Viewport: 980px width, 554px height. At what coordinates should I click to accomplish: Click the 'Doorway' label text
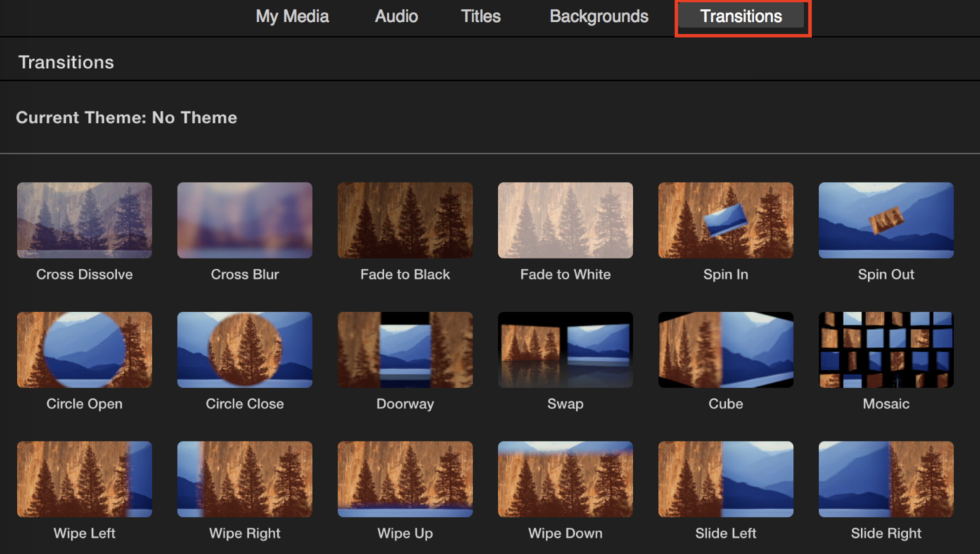tap(405, 404)
